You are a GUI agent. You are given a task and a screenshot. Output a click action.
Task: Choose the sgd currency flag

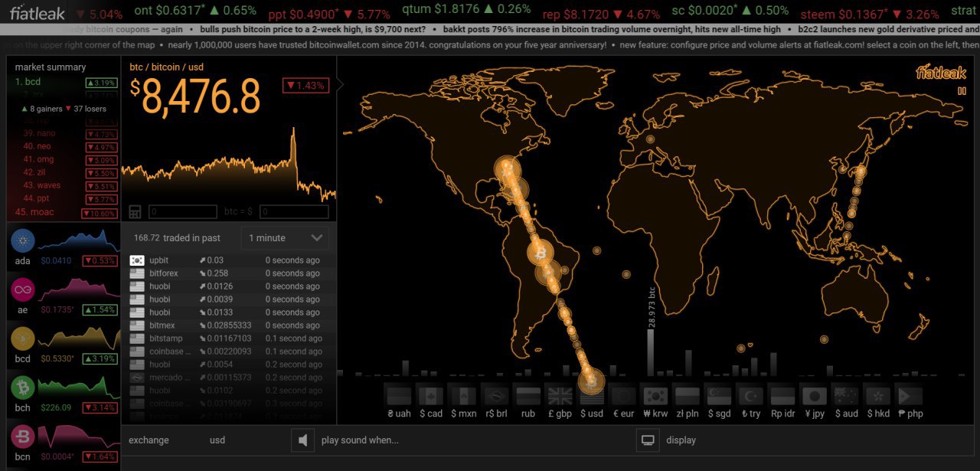(x=719, y=396)
